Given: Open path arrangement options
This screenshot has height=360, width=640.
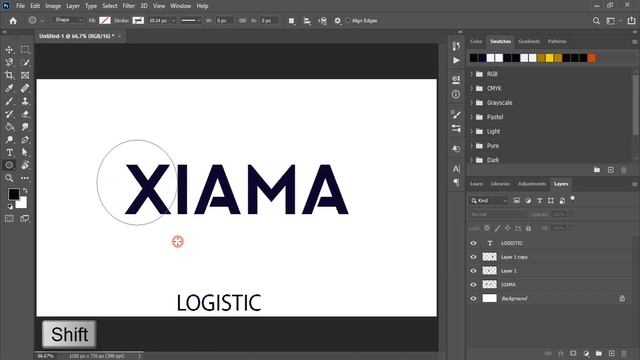Looking at the screenshot, I should [322, 21].
